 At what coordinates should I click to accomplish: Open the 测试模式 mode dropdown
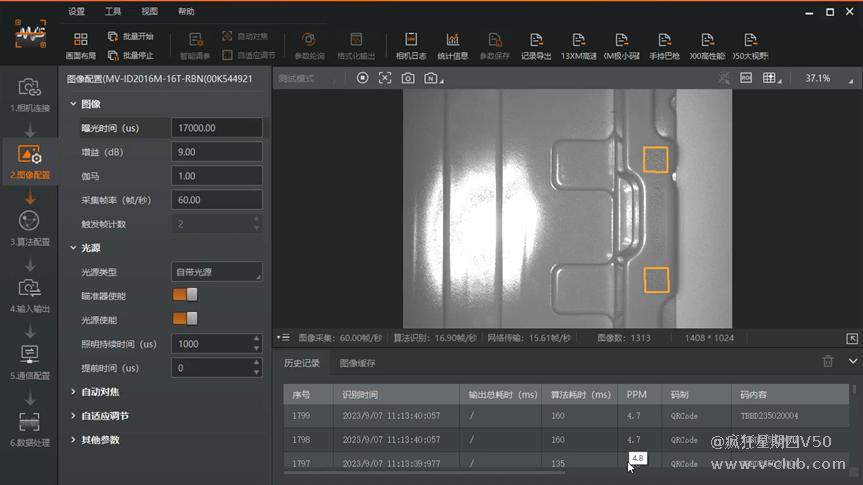[x=307, y=79]
